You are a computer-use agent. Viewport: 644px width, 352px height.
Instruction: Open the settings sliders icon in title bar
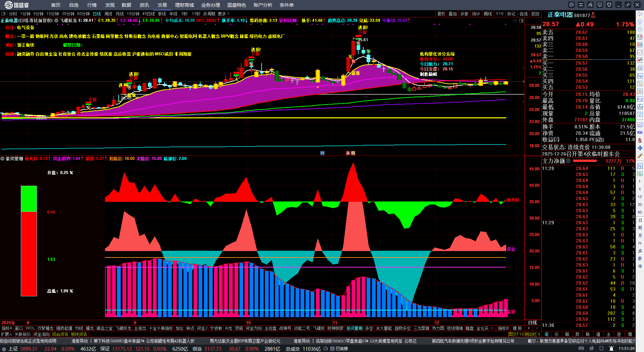pos(581,5)
